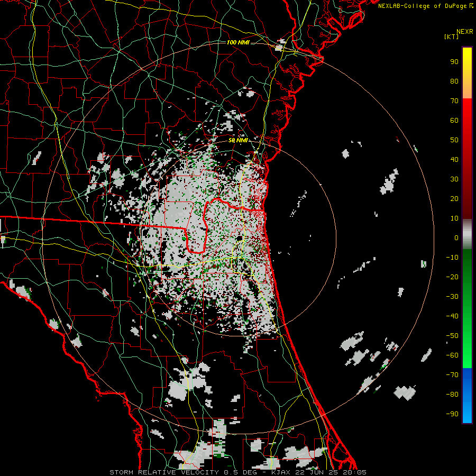Click the 20 value on velocity scale
Image resolution: width=476 pixels, height=476 pixels.
coord(454,199)
